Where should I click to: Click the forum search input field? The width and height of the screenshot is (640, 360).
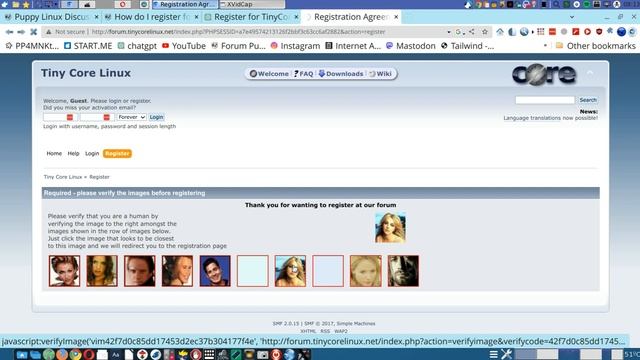(x=544, y=100)
